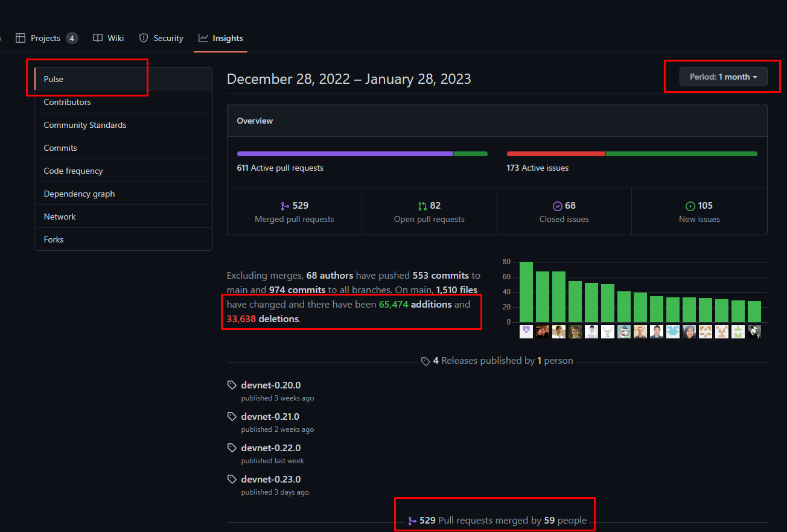Click the tallest green bar in the commits chart
Viewport: 787px width, 532px height.
[526, 293]
